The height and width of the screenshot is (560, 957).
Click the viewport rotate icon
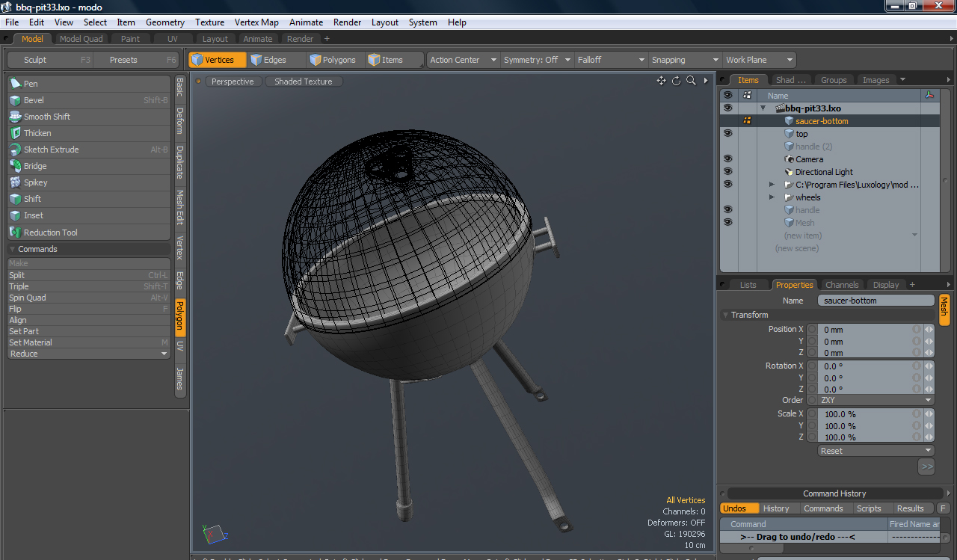tap(677, 81)
